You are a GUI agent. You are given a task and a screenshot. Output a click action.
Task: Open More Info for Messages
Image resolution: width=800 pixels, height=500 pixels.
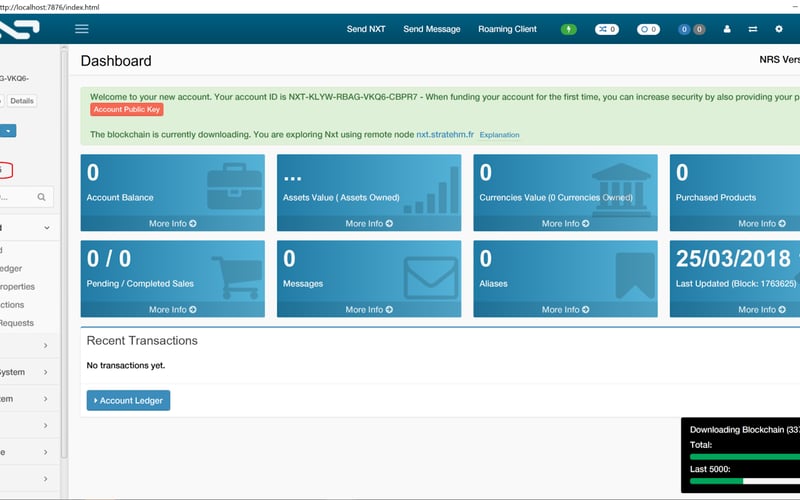[x=369, y=310]
